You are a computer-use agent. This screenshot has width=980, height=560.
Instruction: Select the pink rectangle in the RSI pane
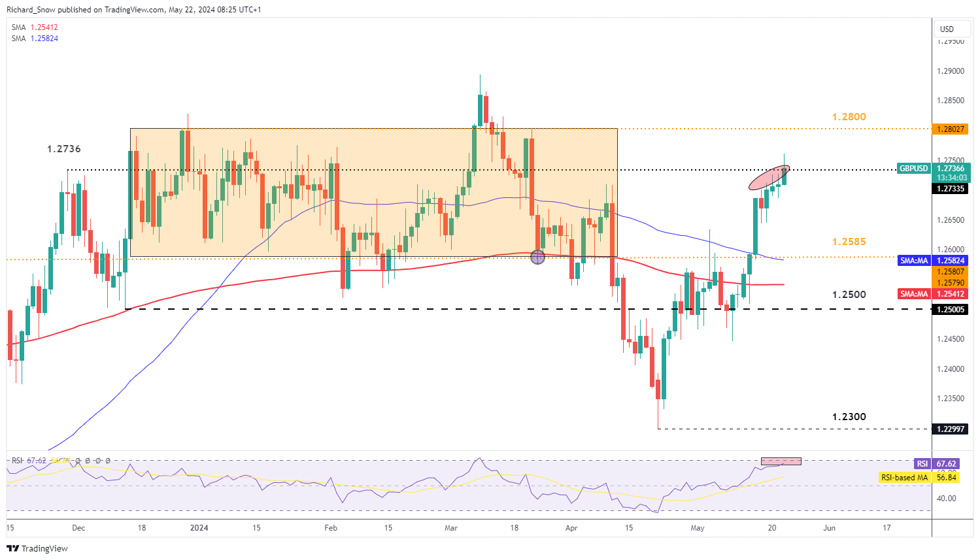(x=781, y=461)
